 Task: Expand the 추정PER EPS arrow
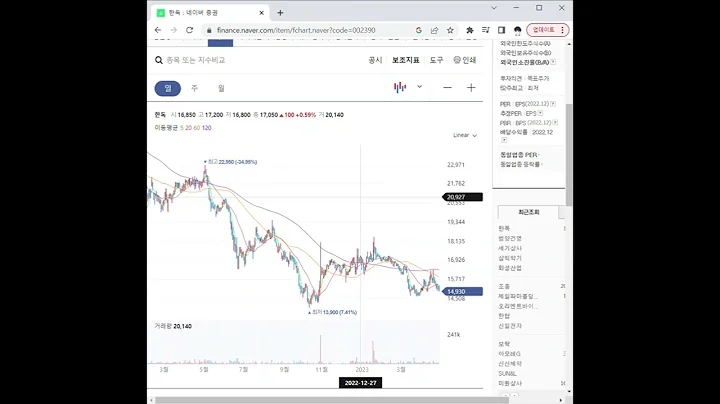[x=540, y=113]
